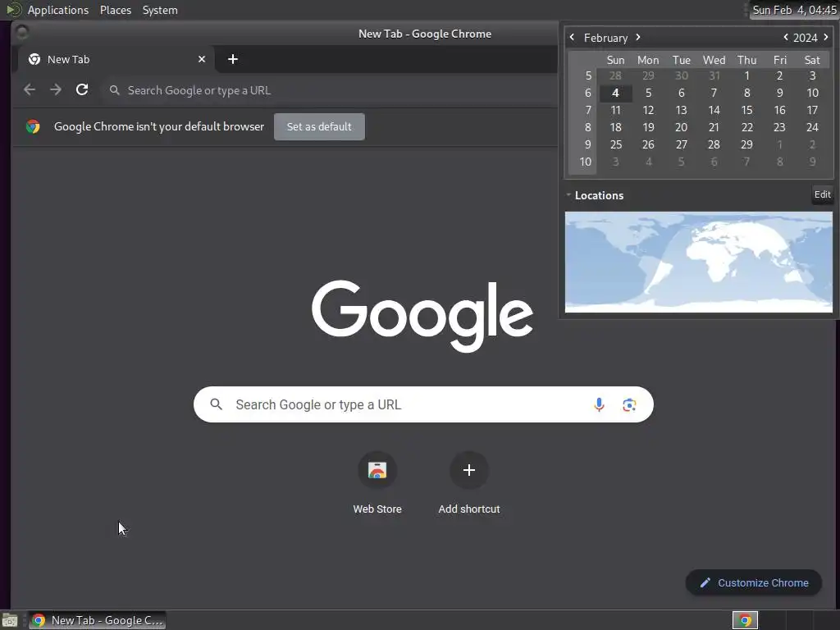840x630 pixels.
Task: Select January 31 in the calendar
Action: (714, 75)
